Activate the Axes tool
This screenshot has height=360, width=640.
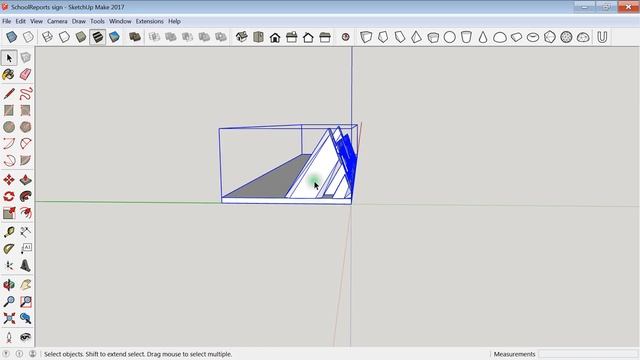[x=9, y=265]
